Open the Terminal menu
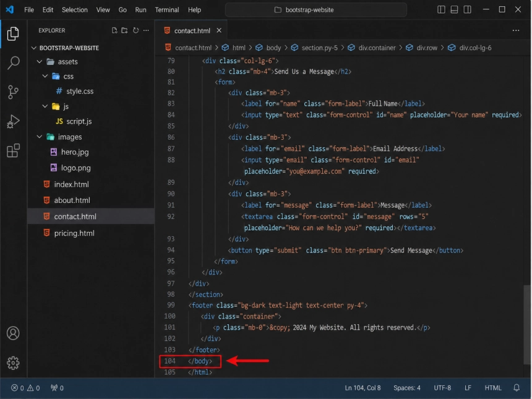The width and height of the screenshot is (532, 399). tap(167, 10)
